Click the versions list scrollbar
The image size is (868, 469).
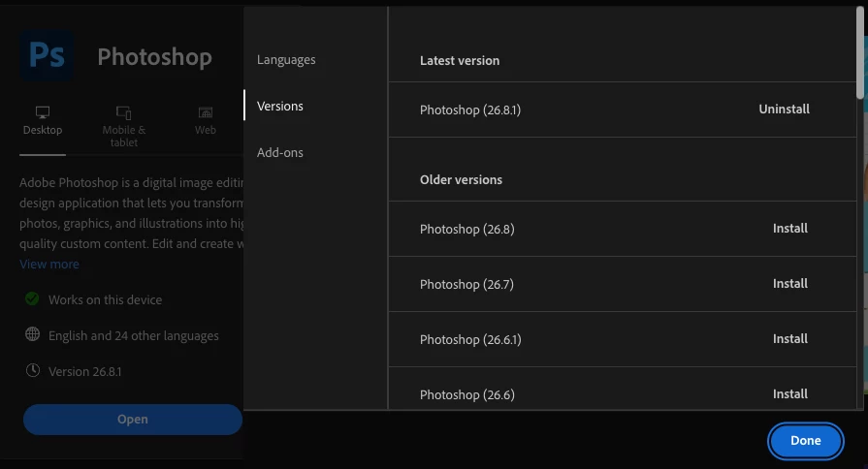click(859, 53)
